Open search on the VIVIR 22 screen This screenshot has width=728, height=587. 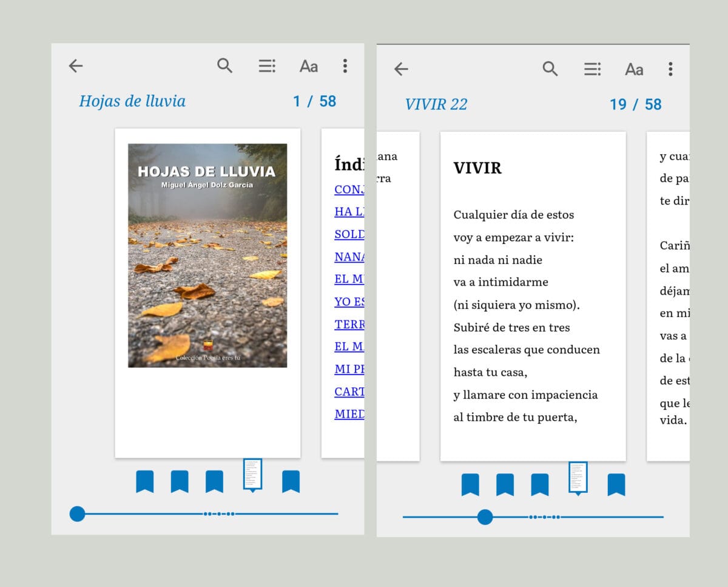click(550, 69)
